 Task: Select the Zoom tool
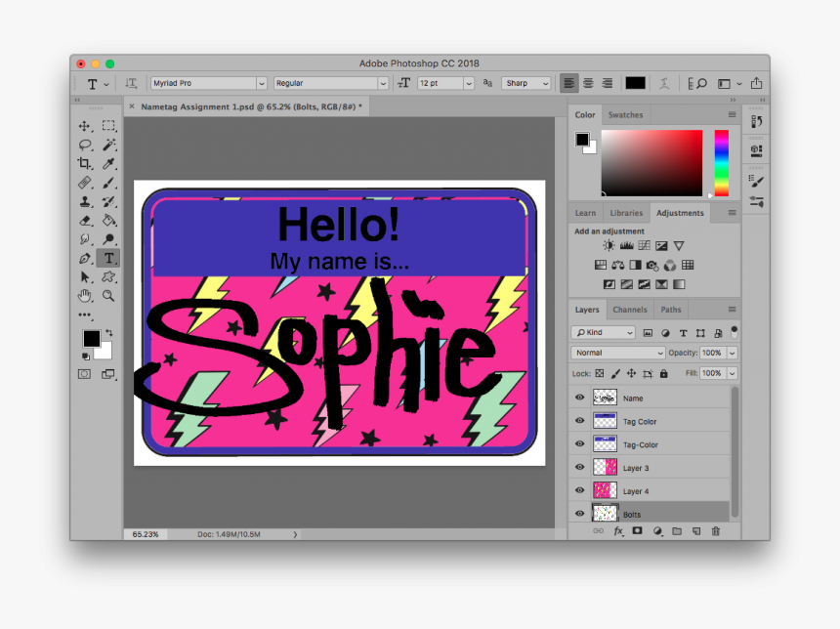(108, 296)
